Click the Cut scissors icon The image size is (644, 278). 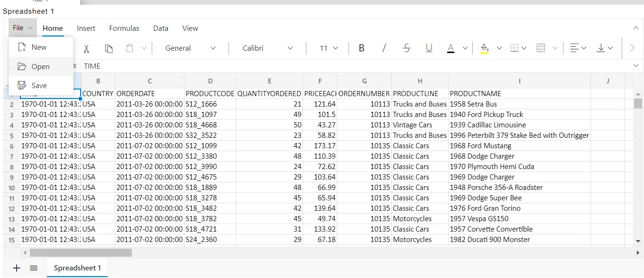click(86, 48)
